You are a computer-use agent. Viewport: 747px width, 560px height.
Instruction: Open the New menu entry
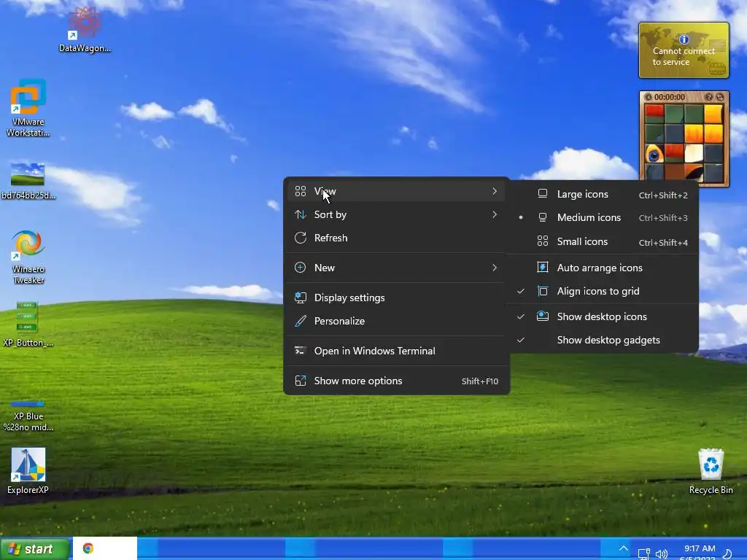coord(396,268)
